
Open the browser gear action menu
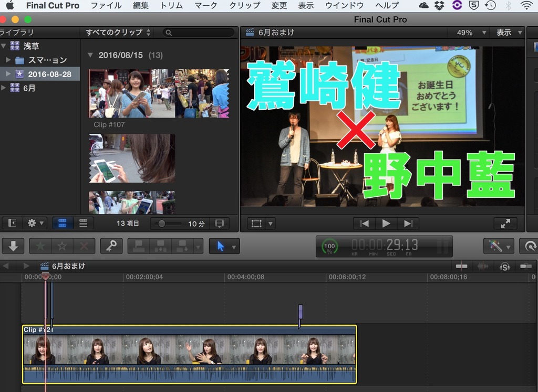coord(35,224)
